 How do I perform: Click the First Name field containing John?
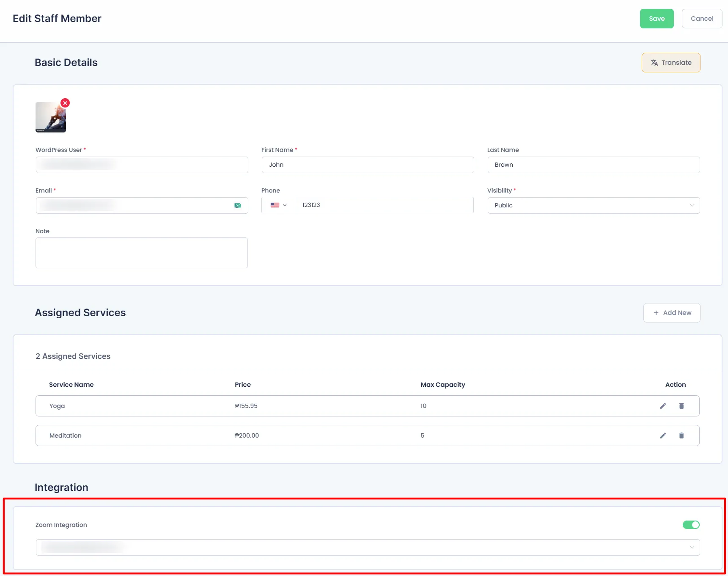click(x=368, y=165)
